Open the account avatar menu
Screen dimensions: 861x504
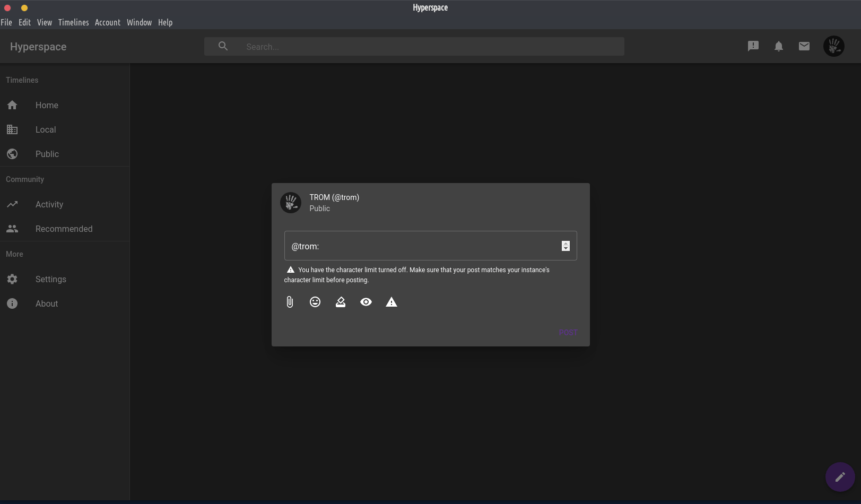pos(833,46)
